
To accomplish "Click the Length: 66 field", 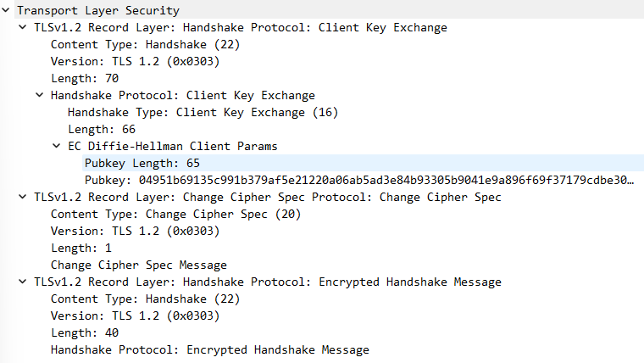I will [x=101, y=130].
